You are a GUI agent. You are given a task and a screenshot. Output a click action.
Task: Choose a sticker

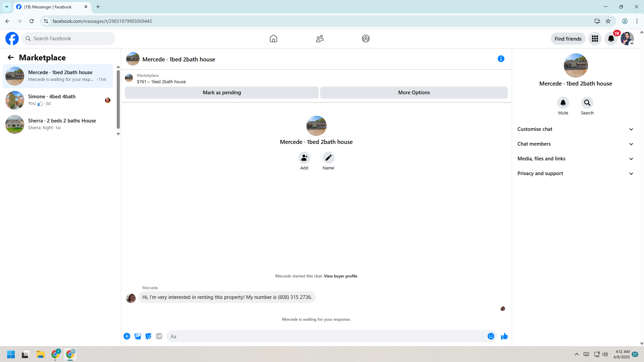point(148,336)
